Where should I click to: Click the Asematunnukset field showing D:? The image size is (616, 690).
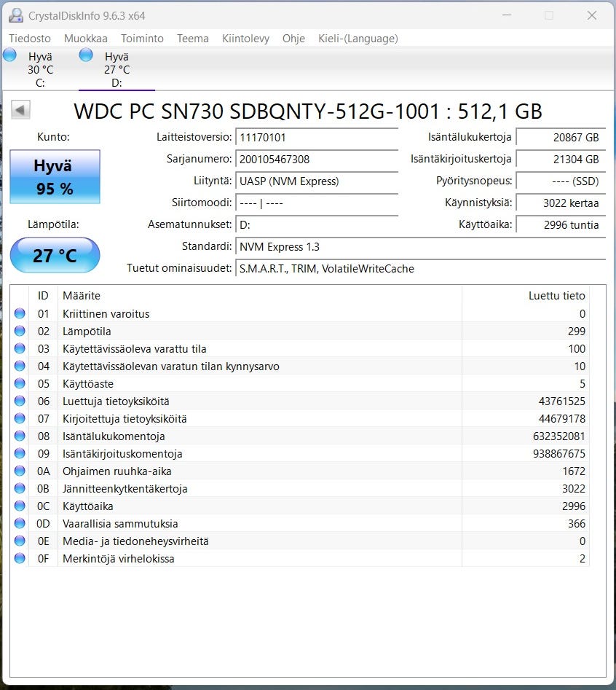coord(317,225)
